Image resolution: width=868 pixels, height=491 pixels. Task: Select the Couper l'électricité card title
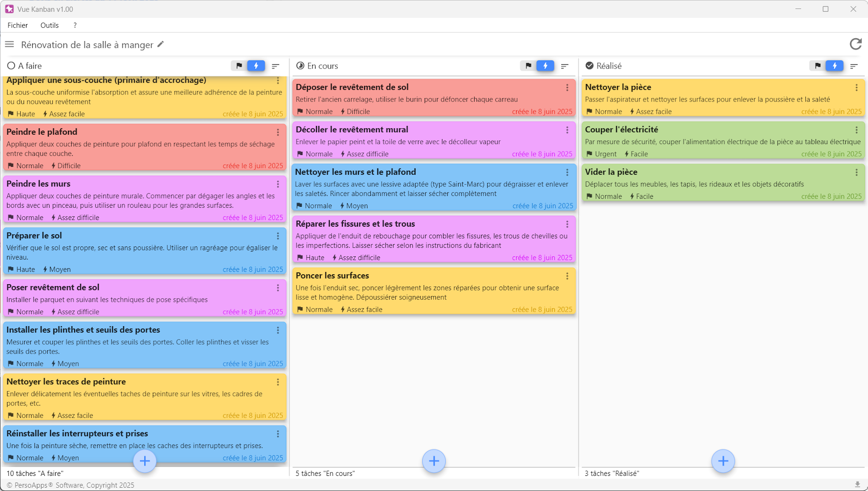tap(621, 129)
